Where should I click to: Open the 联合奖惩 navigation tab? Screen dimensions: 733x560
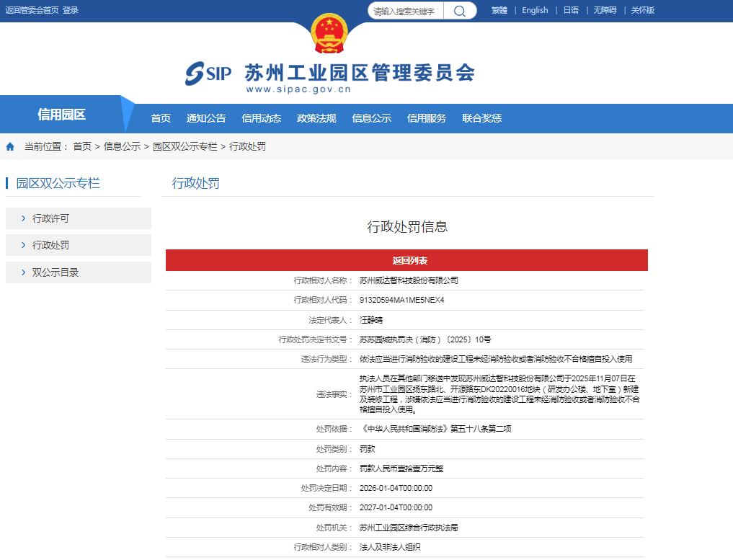click(x=481, y=118)
